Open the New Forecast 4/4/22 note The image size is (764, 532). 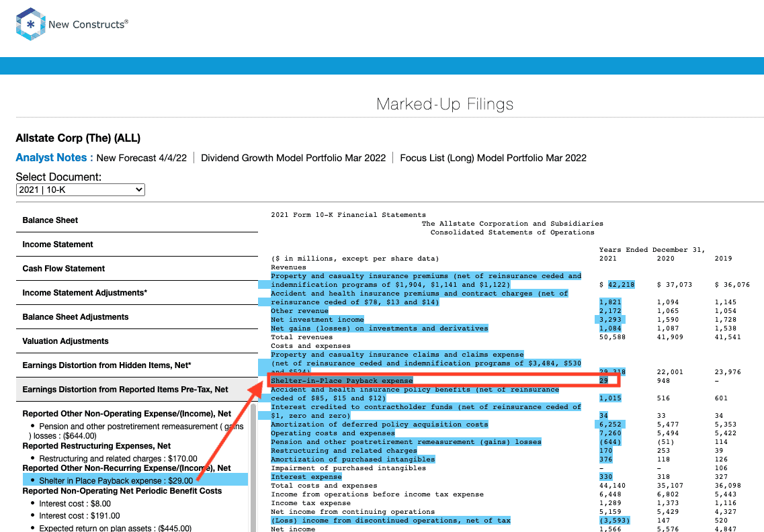pos(141,158)
